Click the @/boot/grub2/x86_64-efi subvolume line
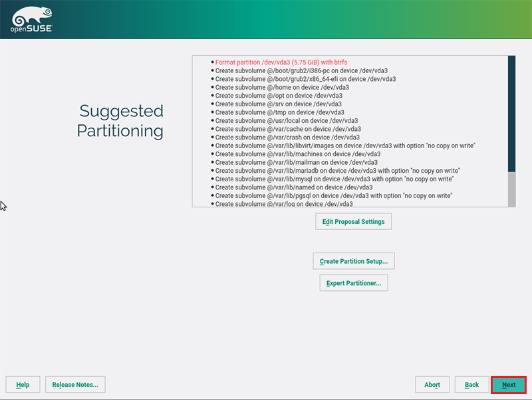The height and width of the screenshot is (400, 532). coord(305,79)
